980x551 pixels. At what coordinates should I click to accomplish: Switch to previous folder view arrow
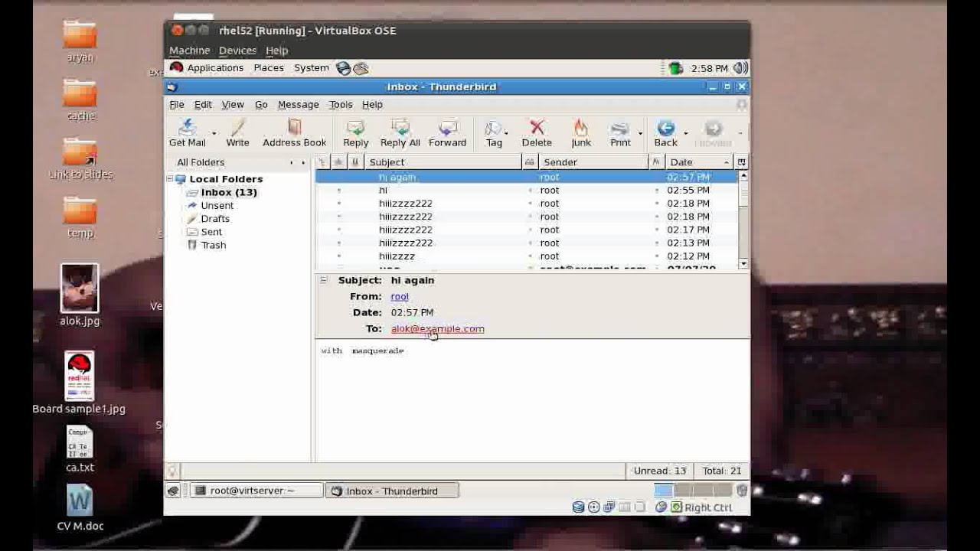pyautogui.click(x=291, y=162)
